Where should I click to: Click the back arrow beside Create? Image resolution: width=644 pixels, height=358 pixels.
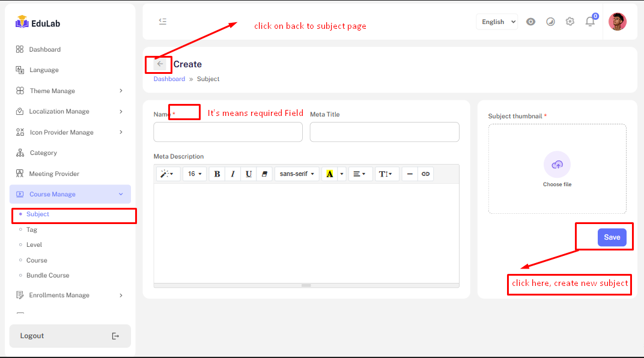click(160, 64)
